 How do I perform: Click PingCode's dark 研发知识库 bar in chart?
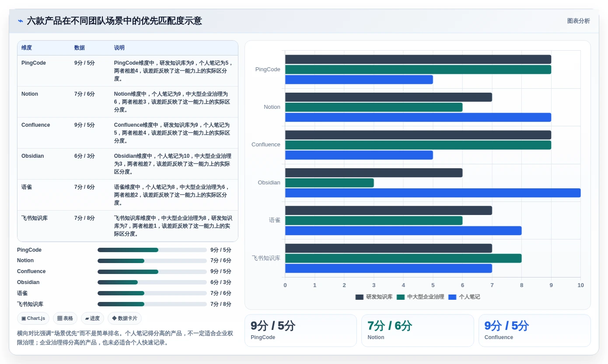(x=418, y=59)
